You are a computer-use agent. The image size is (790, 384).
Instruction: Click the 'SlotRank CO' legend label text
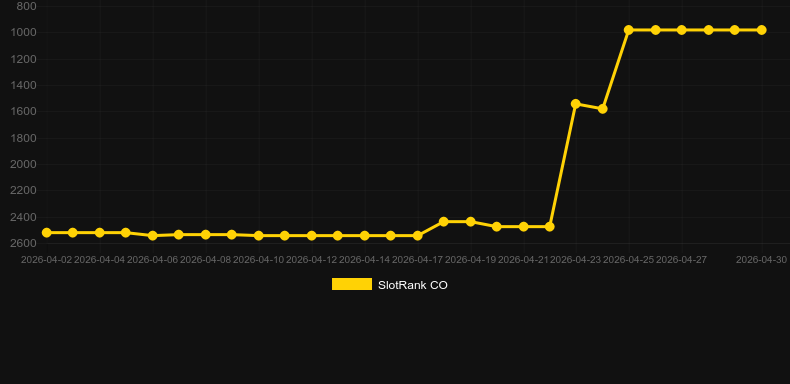tap(413, 285)
